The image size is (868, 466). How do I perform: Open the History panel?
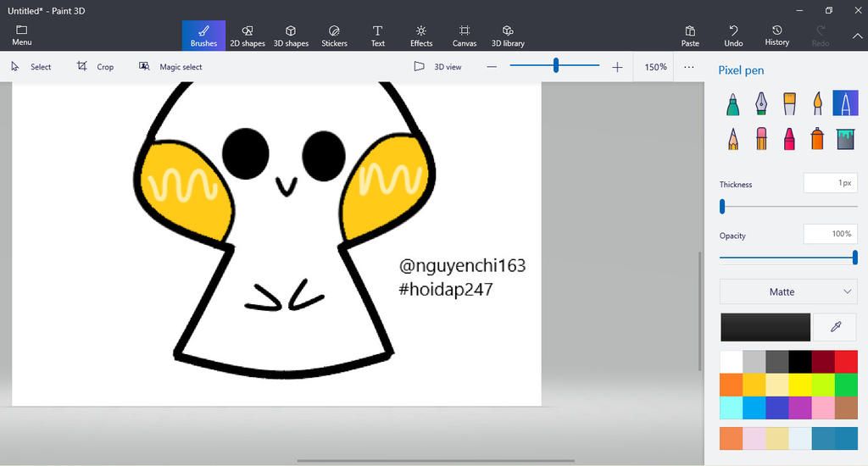[x=776, y=36]
